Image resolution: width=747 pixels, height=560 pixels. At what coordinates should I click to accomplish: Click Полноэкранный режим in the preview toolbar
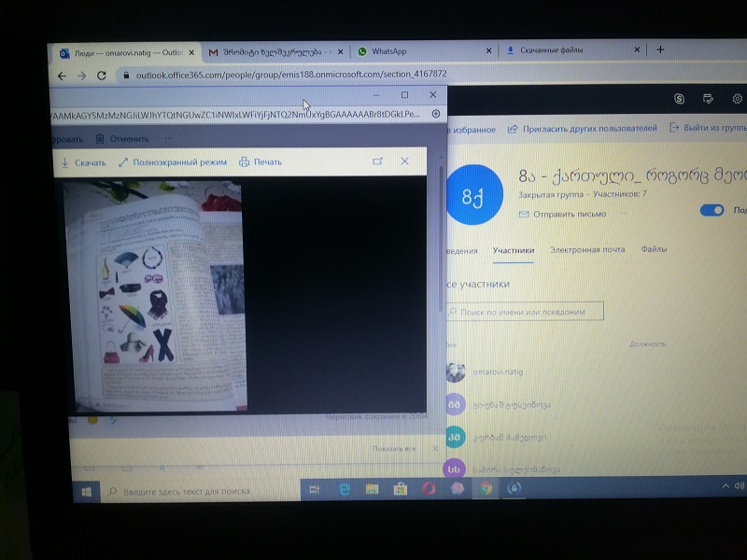(x=173, y=162)
